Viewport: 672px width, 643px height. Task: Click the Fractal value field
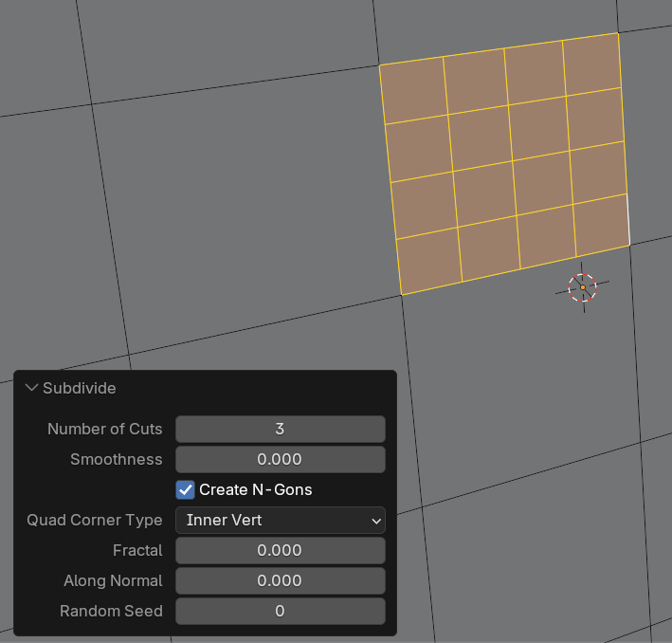281,550
